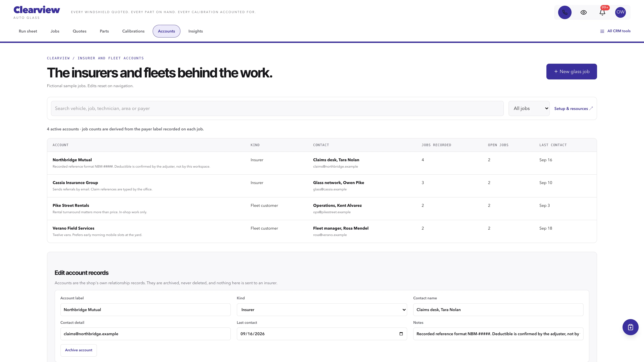Open the Setup & resources link
Viewport: 644px width, 362px height.
(x=574, y=108)
